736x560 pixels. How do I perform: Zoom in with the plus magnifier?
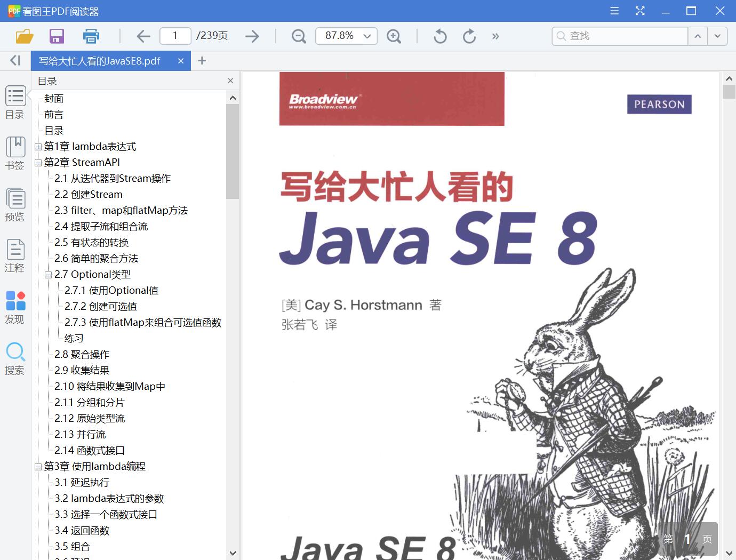coord(394,36)
